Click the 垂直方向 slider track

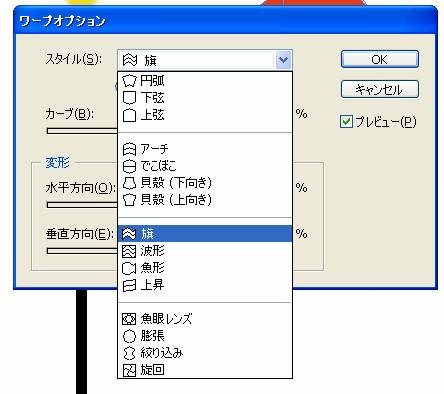point(82,251)
